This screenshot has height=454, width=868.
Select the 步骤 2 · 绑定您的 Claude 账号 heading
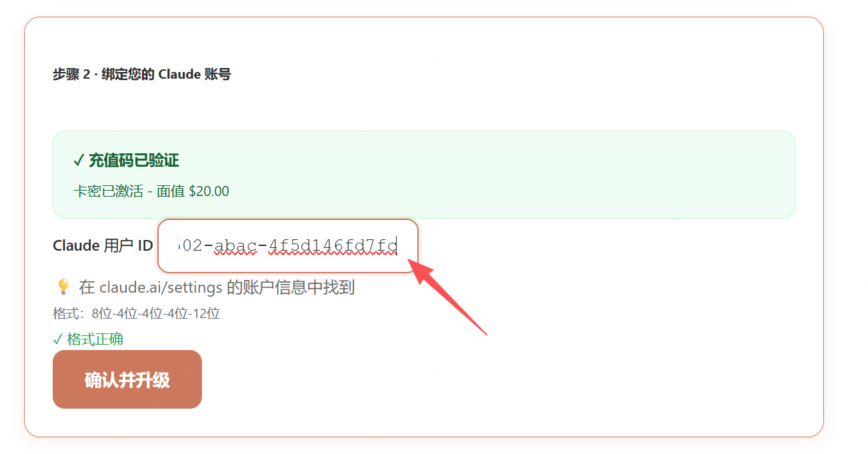coord(142,74)
